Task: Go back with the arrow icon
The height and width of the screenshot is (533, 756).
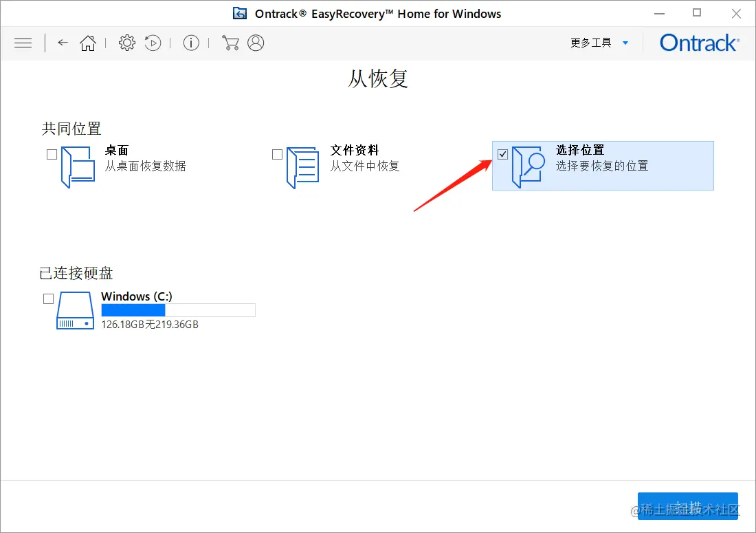Action: pos(63,43)
